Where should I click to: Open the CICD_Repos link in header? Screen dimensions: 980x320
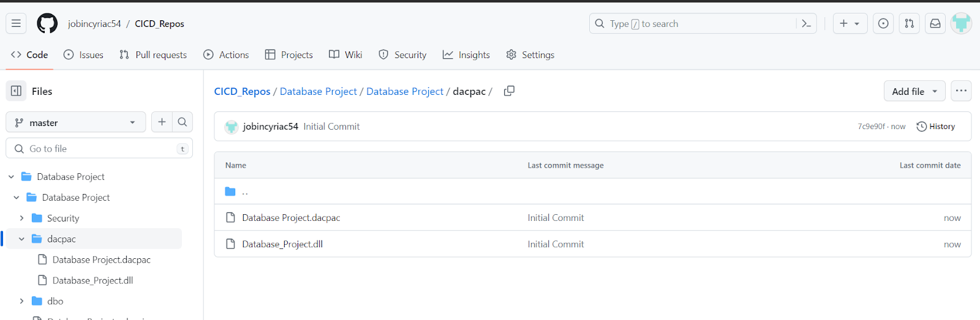(159, 23)
